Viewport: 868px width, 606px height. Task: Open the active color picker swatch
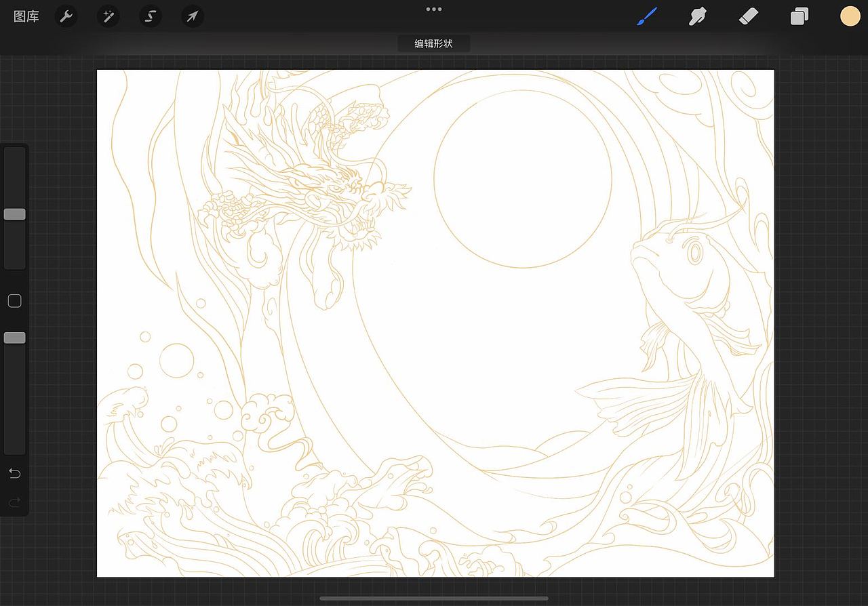[x=850, y=16]
